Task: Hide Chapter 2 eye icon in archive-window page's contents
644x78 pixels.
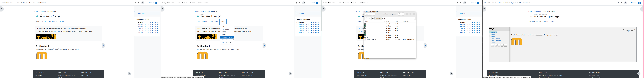Action: coord(477,25)
